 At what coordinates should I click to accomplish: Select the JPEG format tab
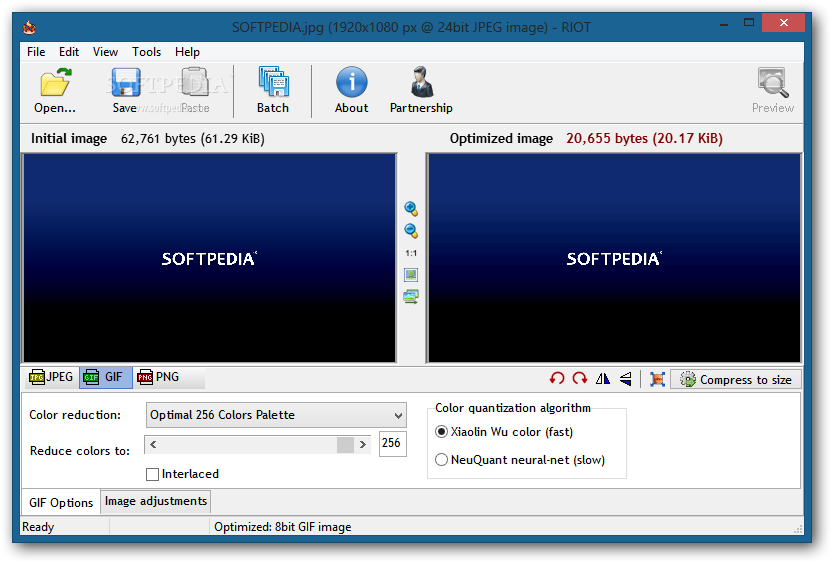[51, 377]
